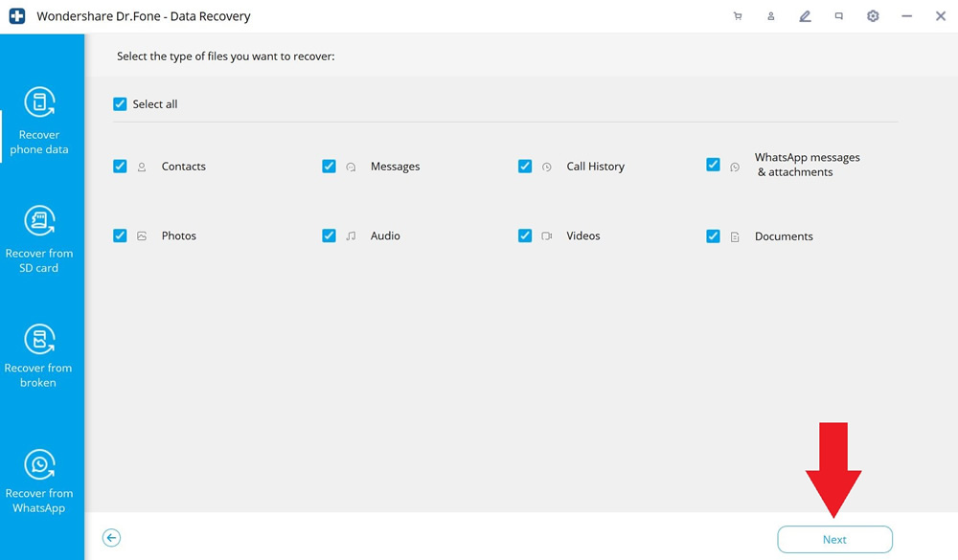Select Recover from broken phone icon
Screen dimensions: 958x560
point(39,338)
